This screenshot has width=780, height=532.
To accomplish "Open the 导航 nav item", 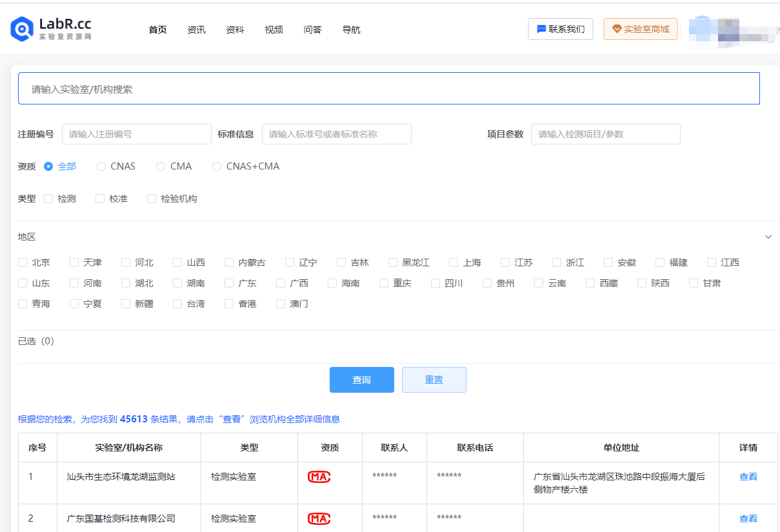I will point(351,30).
